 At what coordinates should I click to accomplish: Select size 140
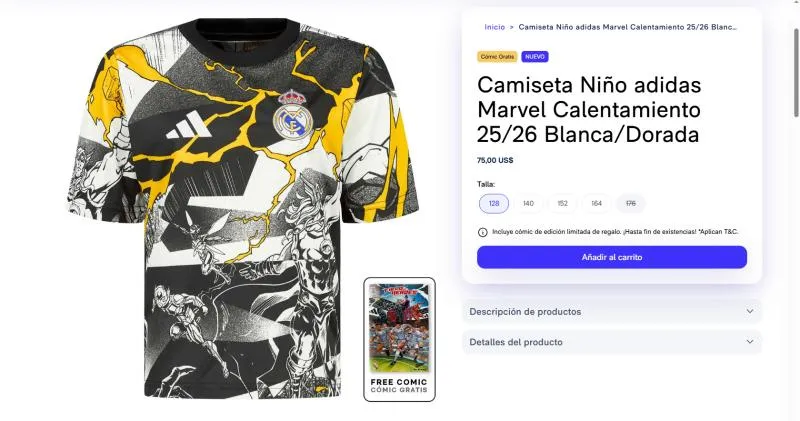pos(528,204)
